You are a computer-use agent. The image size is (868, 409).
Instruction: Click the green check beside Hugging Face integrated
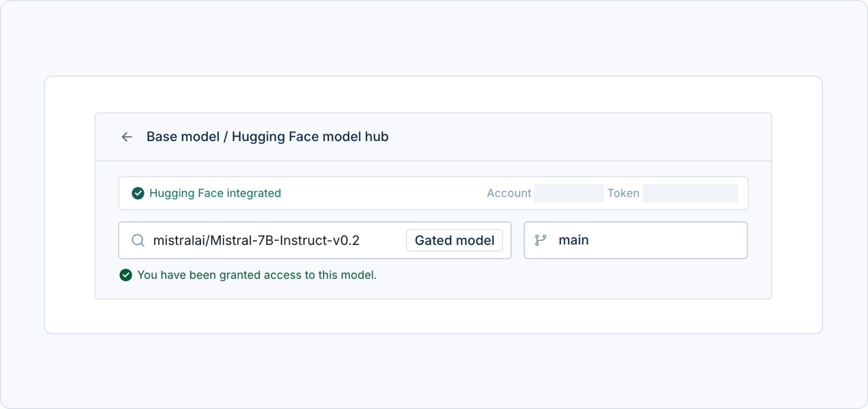138,193
